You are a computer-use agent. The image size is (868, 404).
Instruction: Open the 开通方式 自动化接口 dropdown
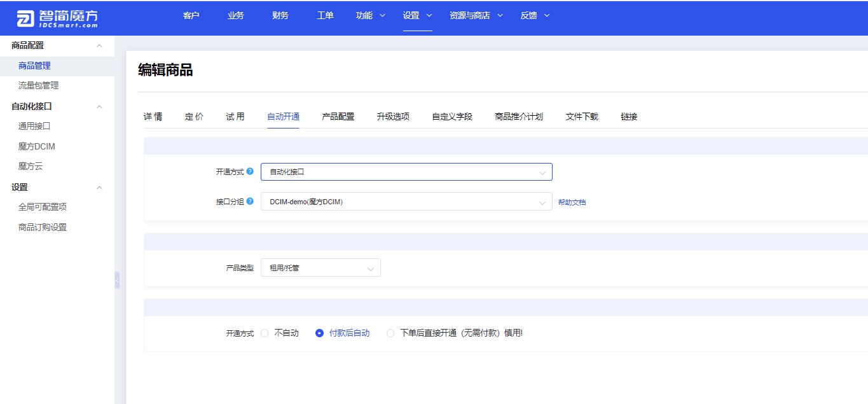click(406, 172)
